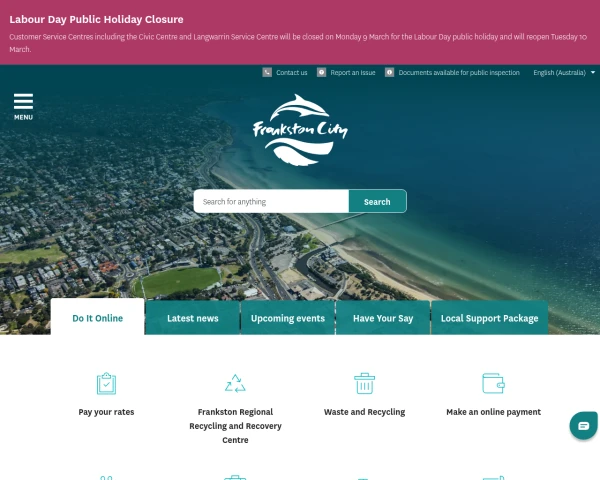Viewport: 600px width, 480px height.
Task: Click the Documents for public inspection info icon
Action: 390,72
